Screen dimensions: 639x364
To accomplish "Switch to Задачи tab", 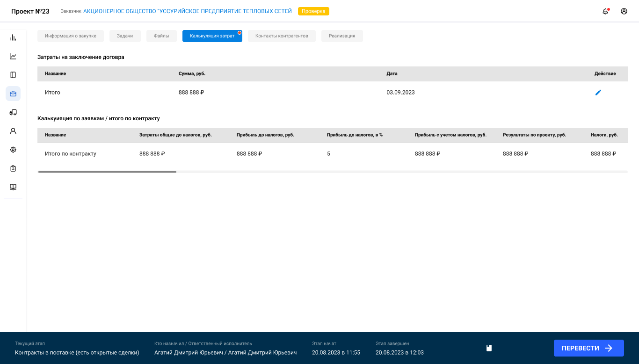I will pyautogui.click(x=125, y=36).
